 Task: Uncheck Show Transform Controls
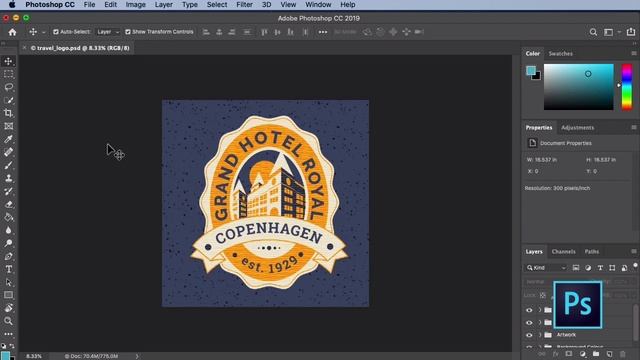coord(128,32)
